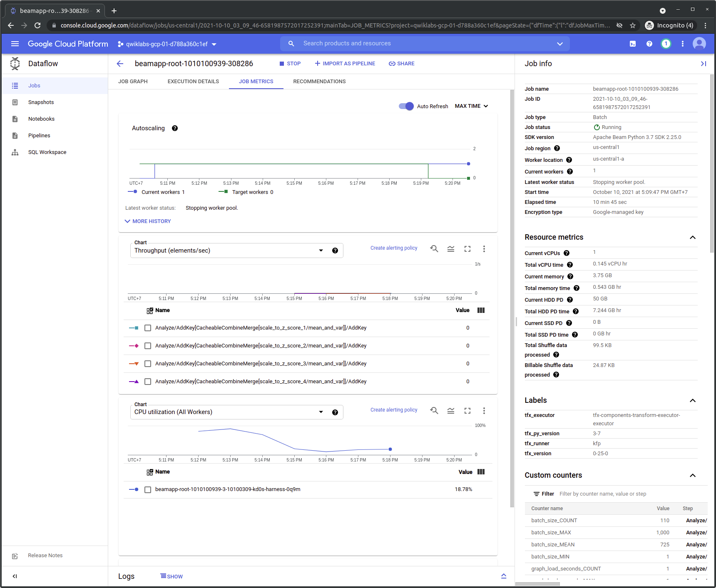Open more options for Throughput chart

click(x=484, y=249)
